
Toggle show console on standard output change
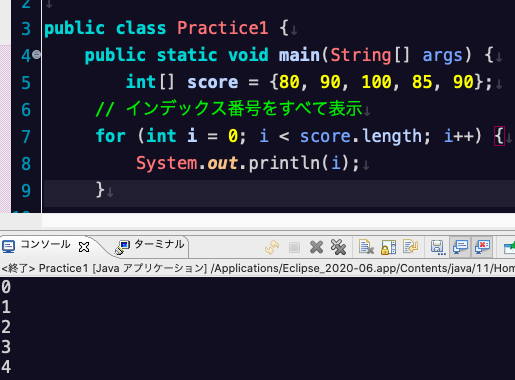460,247
